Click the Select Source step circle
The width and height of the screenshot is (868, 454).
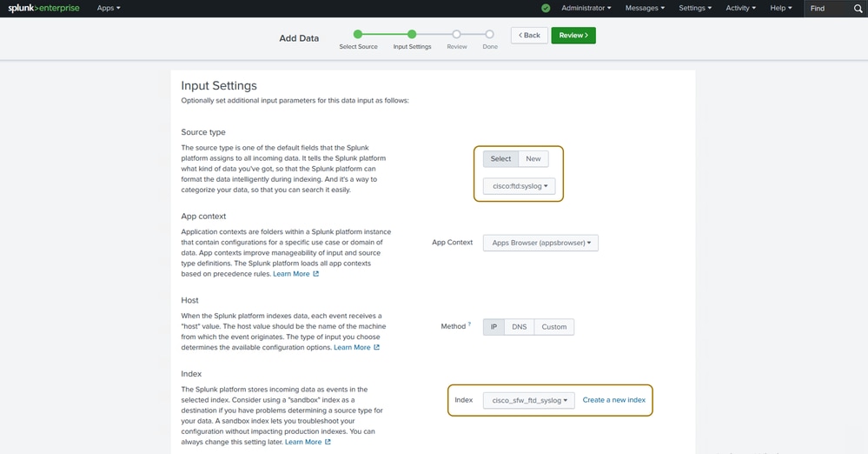click(358, 35)
